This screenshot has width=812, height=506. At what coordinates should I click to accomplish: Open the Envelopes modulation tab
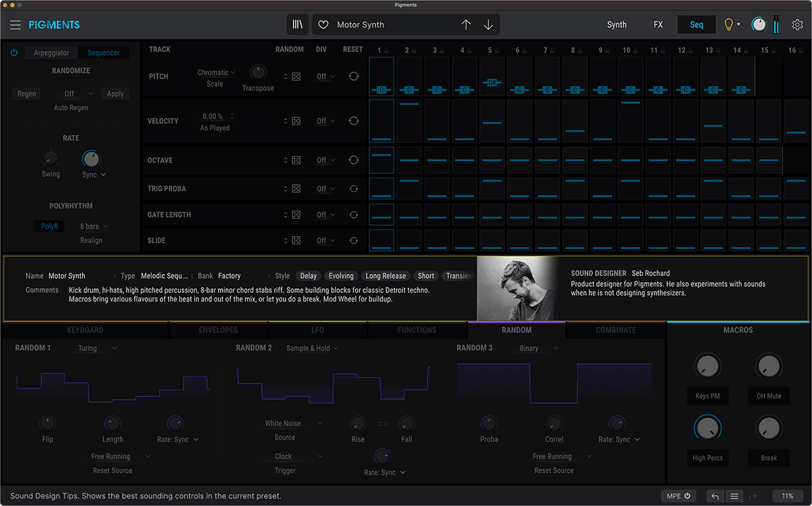(219, 330)
